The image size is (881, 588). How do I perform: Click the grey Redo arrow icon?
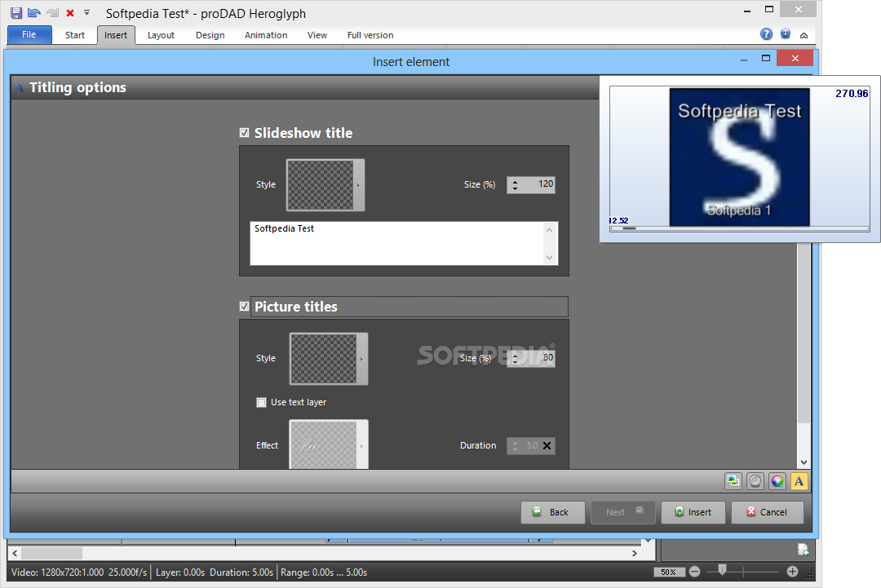(53, 12)
